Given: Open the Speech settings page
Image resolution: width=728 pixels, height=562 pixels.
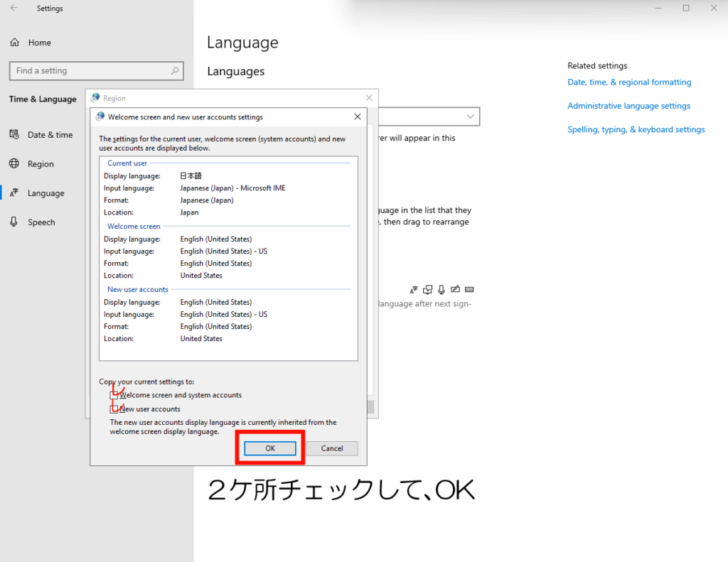Looking at the screenshot, I should [x=41, y=222].
